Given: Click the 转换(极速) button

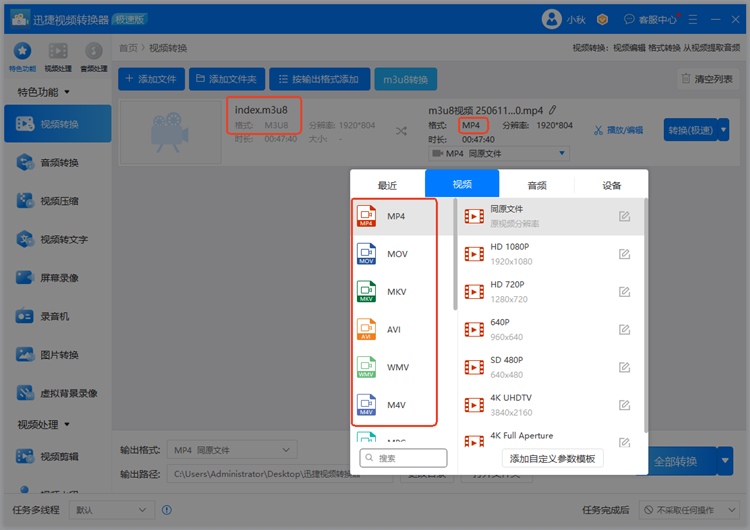Looking at the screenshot, I should click(690, 130).
